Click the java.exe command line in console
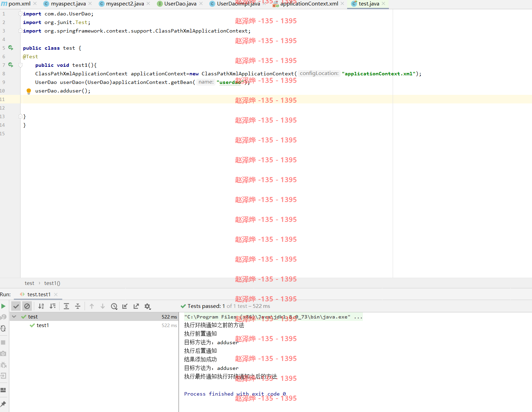Image resolution: width=532 pixels, height=412 pixels. pyautogui.click(x=273, y=317)
